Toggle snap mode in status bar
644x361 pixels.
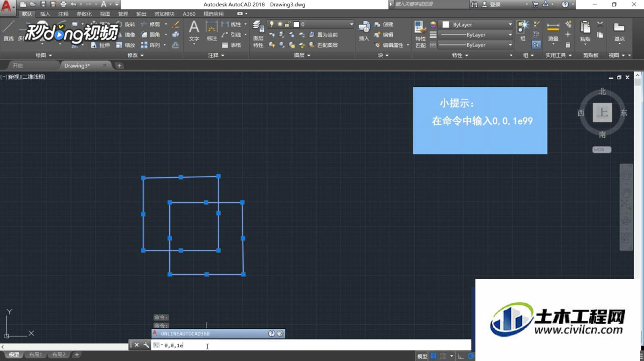tap(443, 356)
